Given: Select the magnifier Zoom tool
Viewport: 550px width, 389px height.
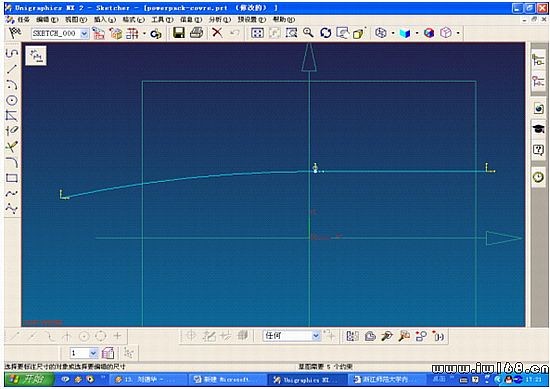Looking at the screenshot, I should click(308, 33).
